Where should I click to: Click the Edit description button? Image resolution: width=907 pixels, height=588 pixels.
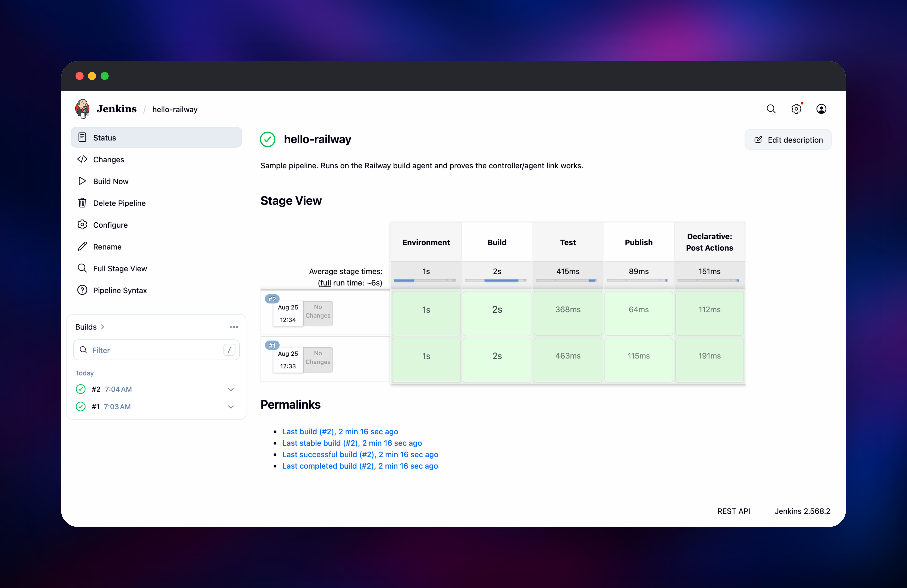[788, 140]
